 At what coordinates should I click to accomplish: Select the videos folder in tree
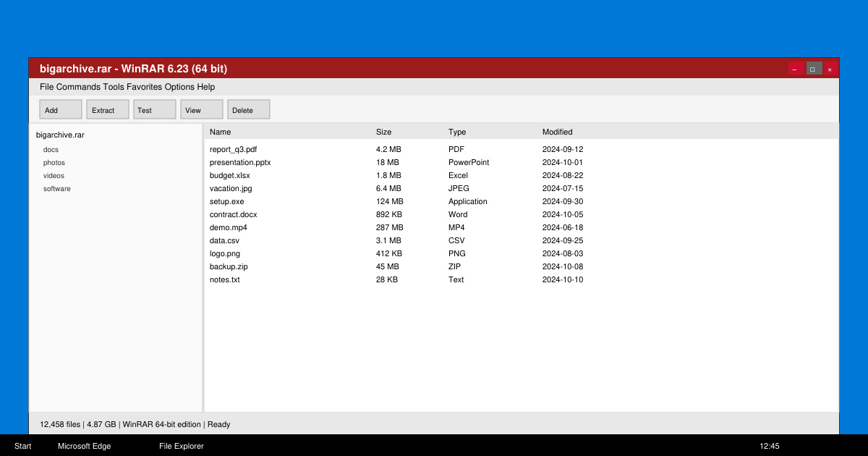(54, 176)
